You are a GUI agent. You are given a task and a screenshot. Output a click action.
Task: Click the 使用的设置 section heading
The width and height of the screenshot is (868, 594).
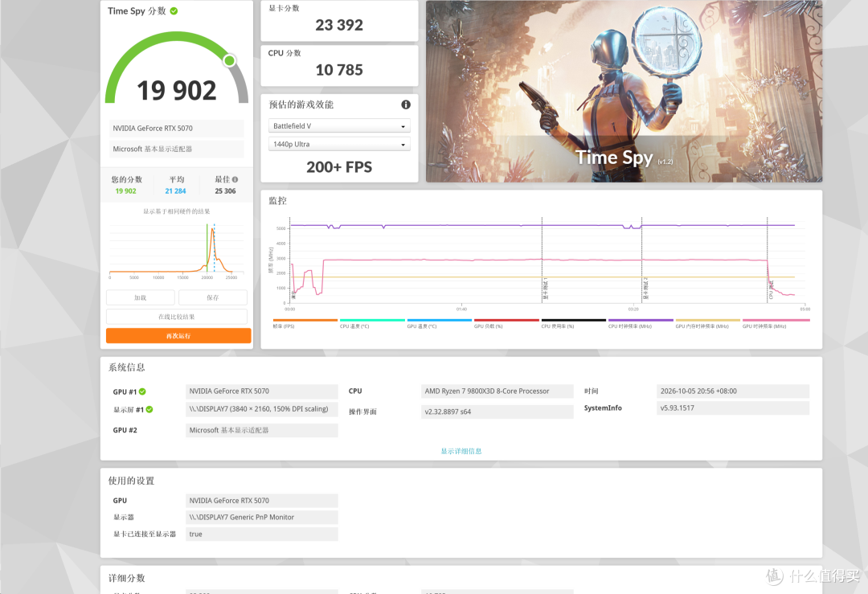131,481
